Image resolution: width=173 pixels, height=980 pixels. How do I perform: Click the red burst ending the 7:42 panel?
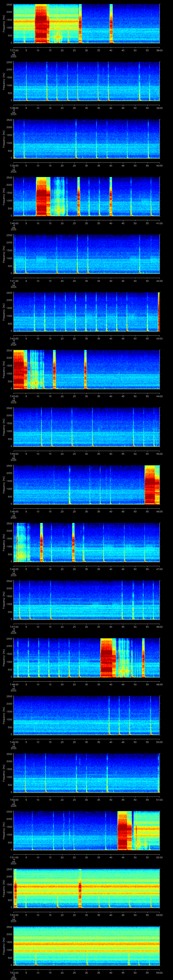(159, 312)
